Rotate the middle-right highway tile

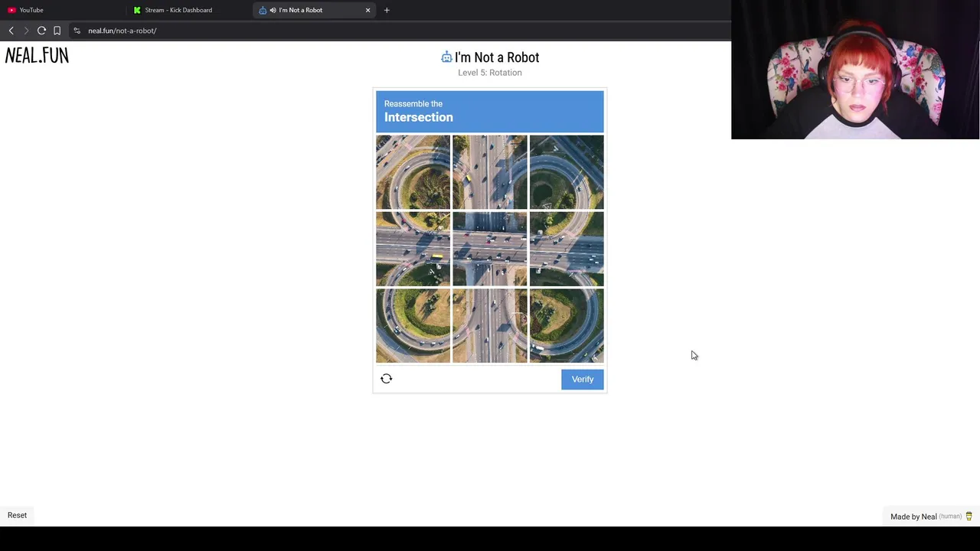(567, 249)
